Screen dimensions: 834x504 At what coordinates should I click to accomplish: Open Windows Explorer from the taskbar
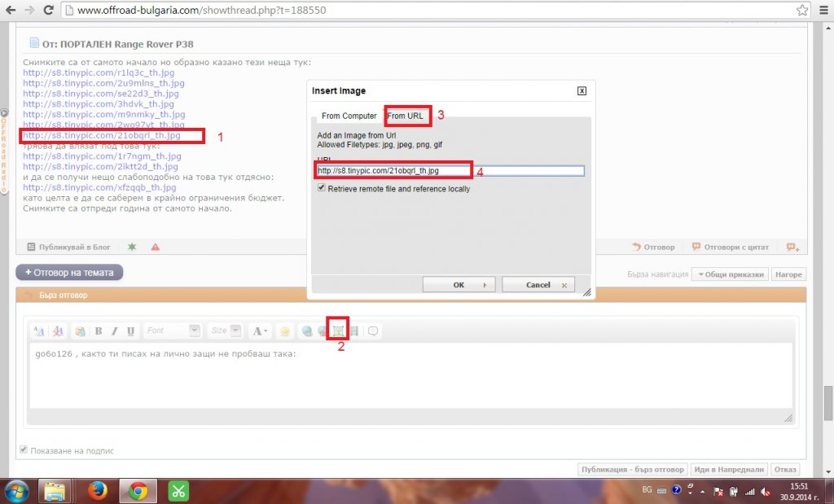tap(55, 491)
